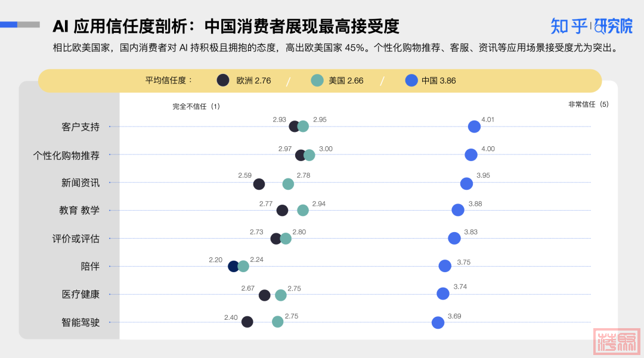The height and width of the screenshot is (358, 644).
Task: Click Europe's 2.59 dot in 新闻资讯 row
Action: point(259,184)
